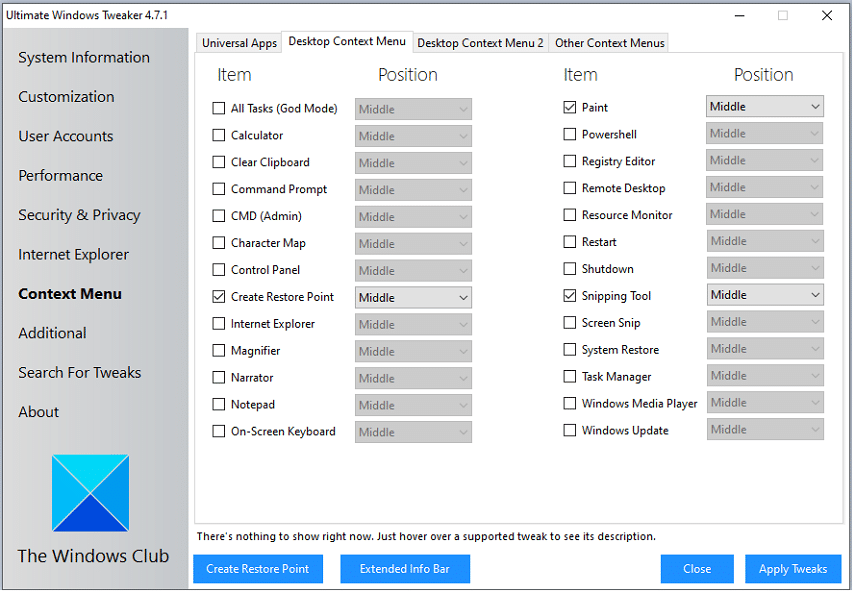
Task: Check the Magnifier checkbox
Action: pyautogui.click(x=219, y=350)
